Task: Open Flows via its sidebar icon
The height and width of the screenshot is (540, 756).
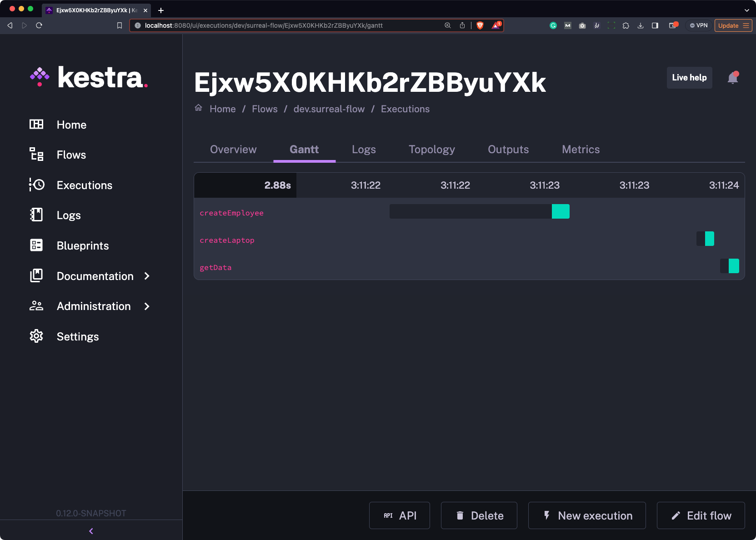Action: pyautogui.click(x=36, y=155)
